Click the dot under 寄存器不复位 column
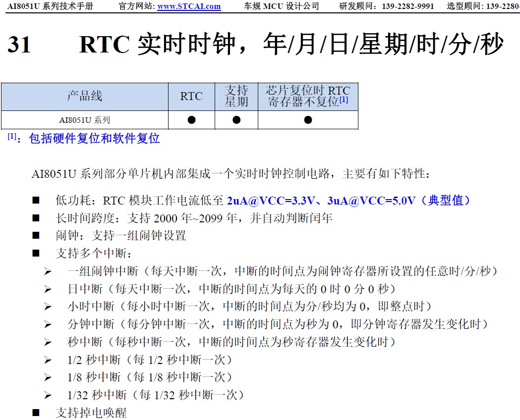Screen dimensions: 520x420 click(x=308, y=120)
